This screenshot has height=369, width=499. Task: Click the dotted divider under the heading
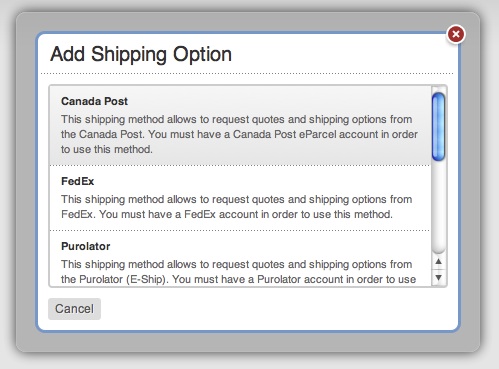pos(247,73)
